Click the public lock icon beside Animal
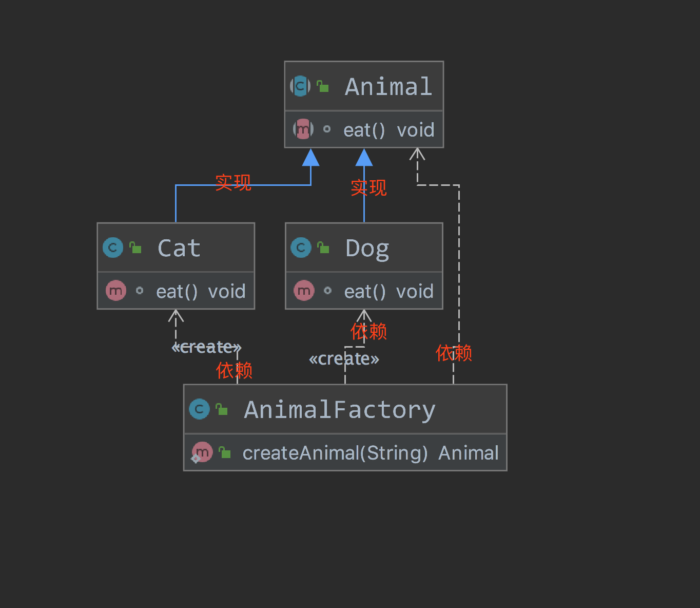 pyautogui.click(x=323, y=86)
